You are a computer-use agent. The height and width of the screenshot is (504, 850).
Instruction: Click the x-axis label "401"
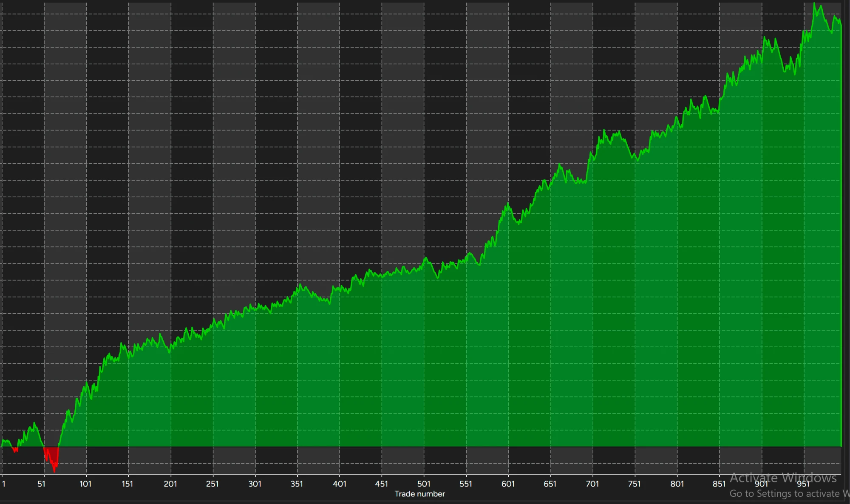(339, 484)
